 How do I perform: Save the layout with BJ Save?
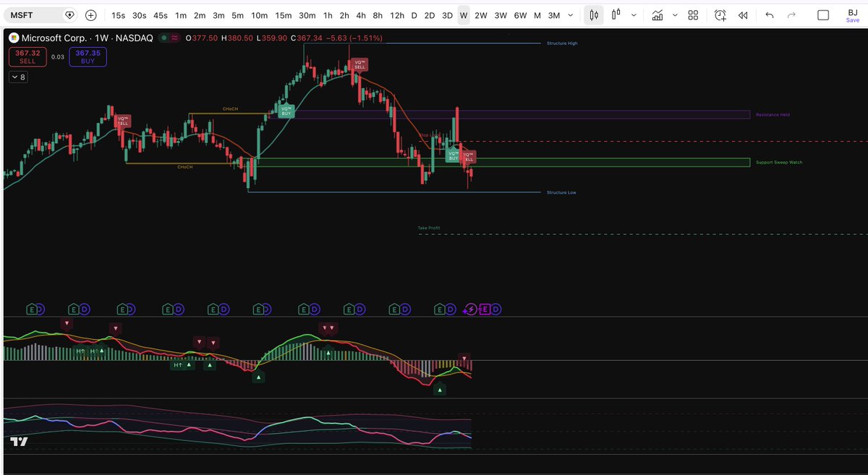pos(853,15)
